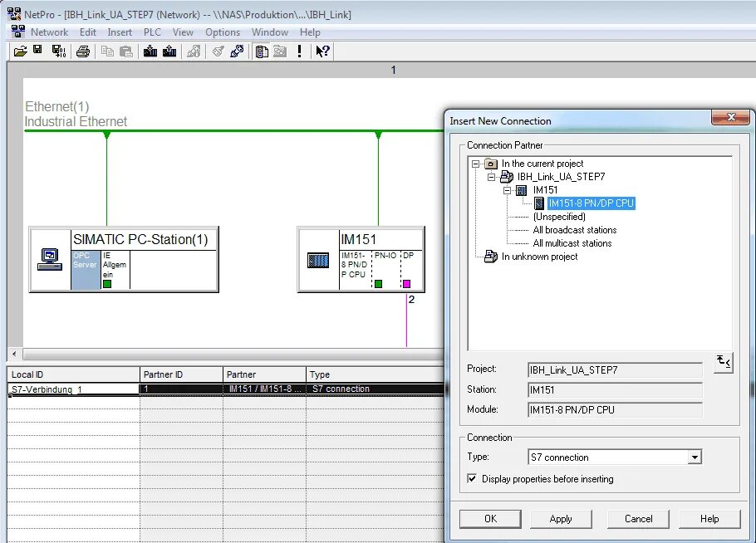
Task: Click the grayed network folder toolbar icon
Action: (280, 51)
